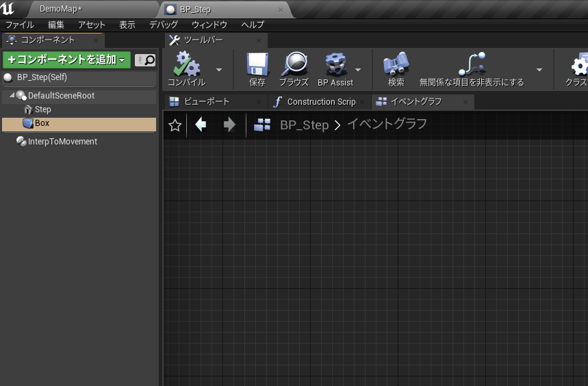Click the Step static mesh icon
Screen dimensions: 588x386
[28, 110]
